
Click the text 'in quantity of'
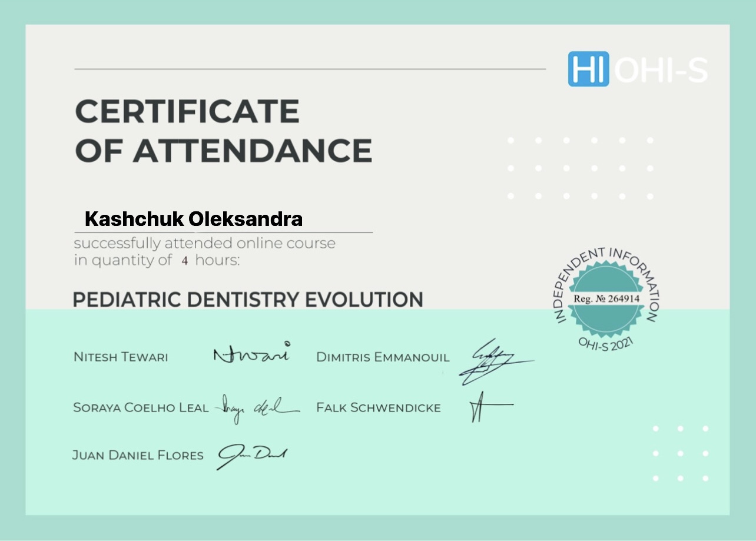[x=122, y=261]
